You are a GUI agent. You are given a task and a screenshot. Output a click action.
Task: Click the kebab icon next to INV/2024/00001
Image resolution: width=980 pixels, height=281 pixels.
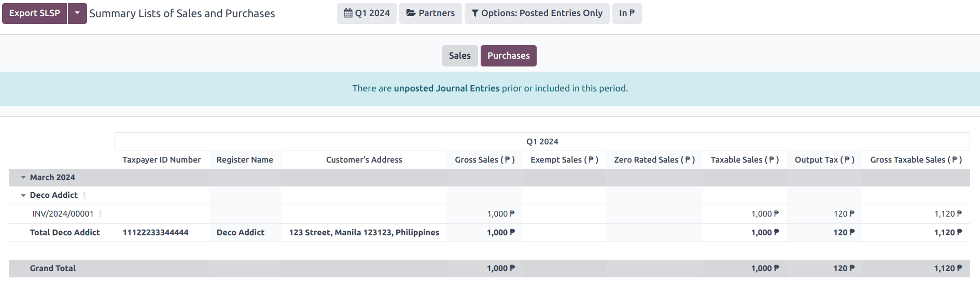[101, 214]
